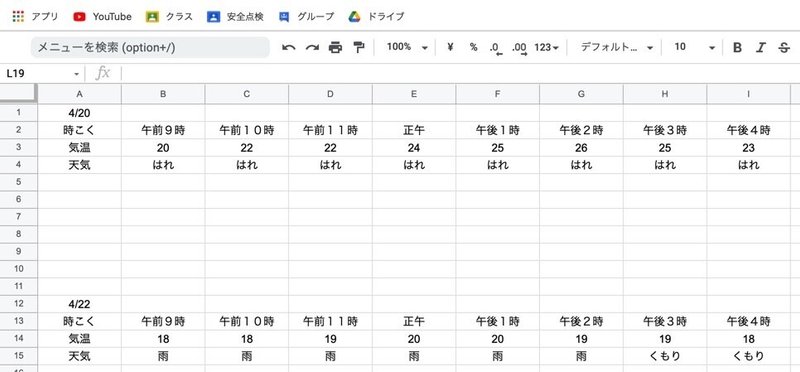Click the Print icon

pyautogui.click(x=335, y=47)
